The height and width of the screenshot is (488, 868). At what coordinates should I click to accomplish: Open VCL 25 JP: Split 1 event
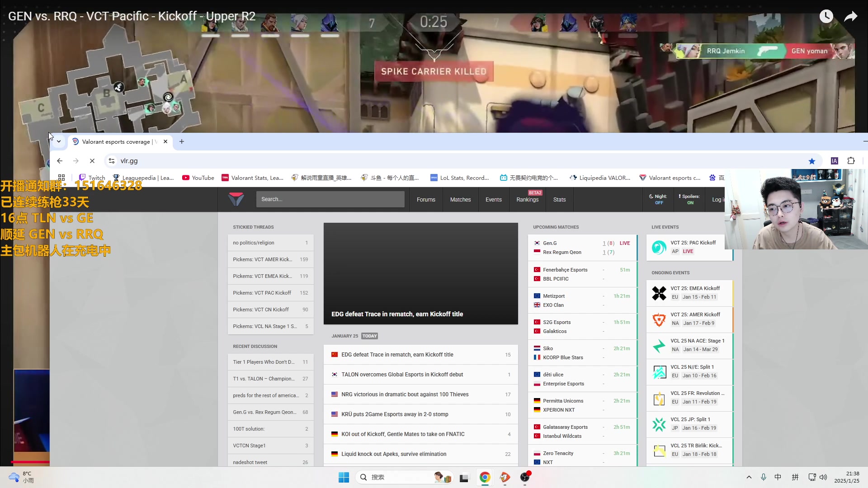pyautogui.click(x=689, y=424)
